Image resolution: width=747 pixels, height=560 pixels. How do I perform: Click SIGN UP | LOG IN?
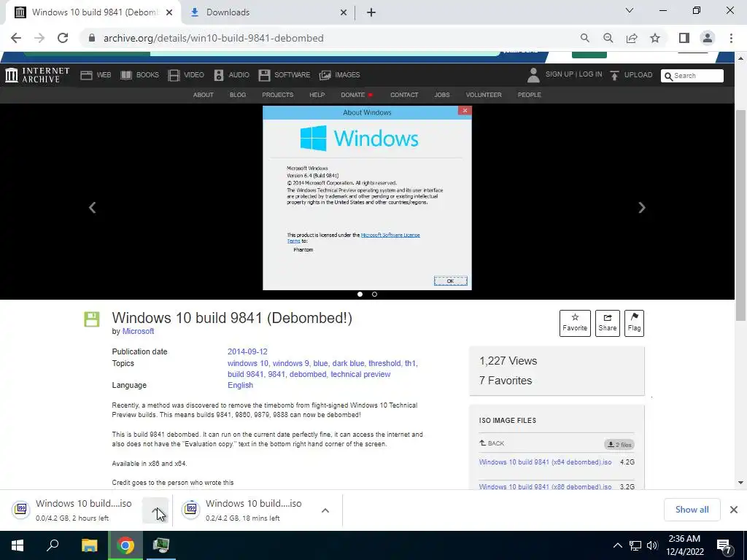[x=573, y=74]
